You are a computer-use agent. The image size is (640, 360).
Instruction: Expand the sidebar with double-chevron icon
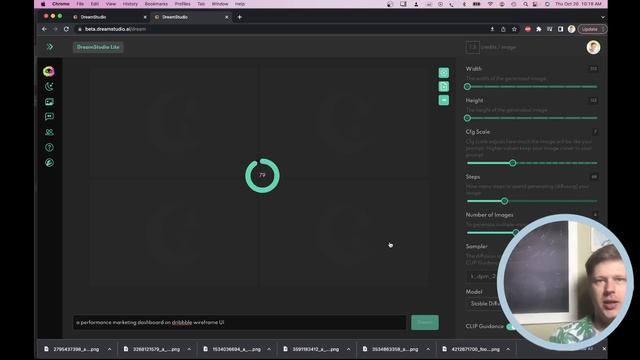50,47
